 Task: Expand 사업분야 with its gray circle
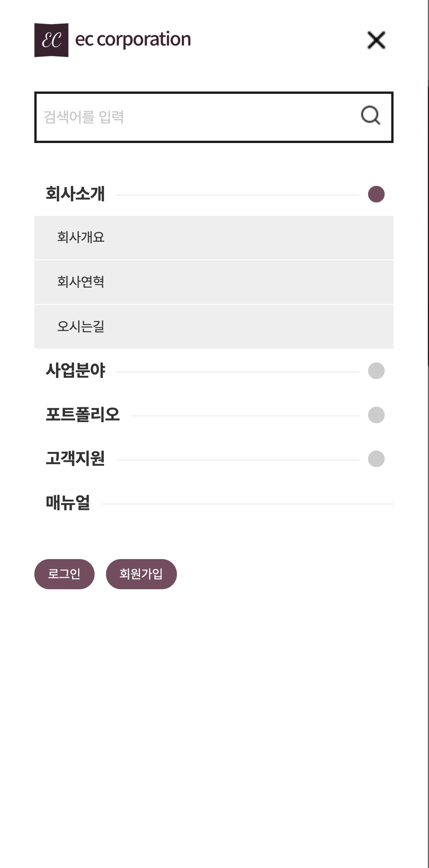(x=376, y=371)
